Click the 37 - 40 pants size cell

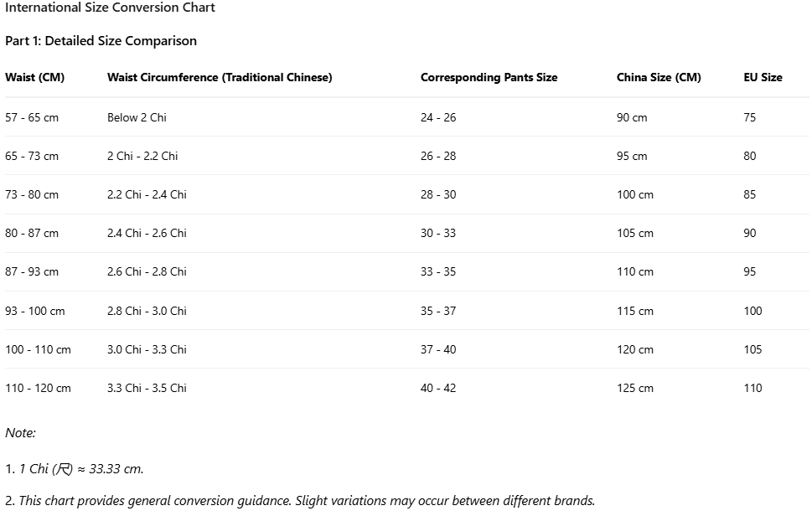click(x=438, y=349)
